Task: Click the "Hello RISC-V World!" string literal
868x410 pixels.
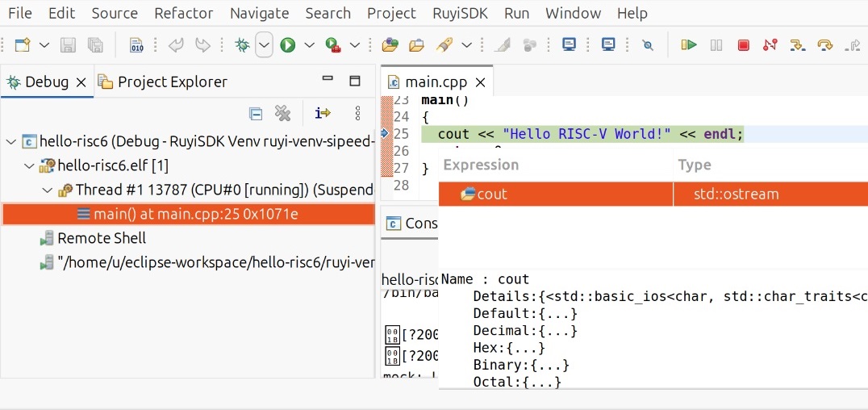Action: coord(587,134)
